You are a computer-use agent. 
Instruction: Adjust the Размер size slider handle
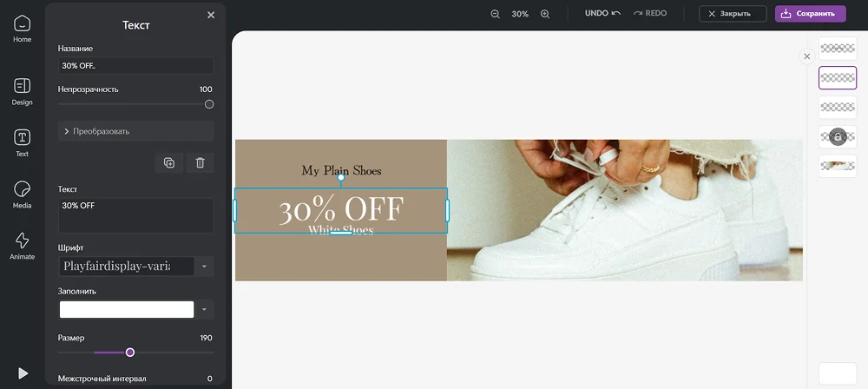point(130,353)
